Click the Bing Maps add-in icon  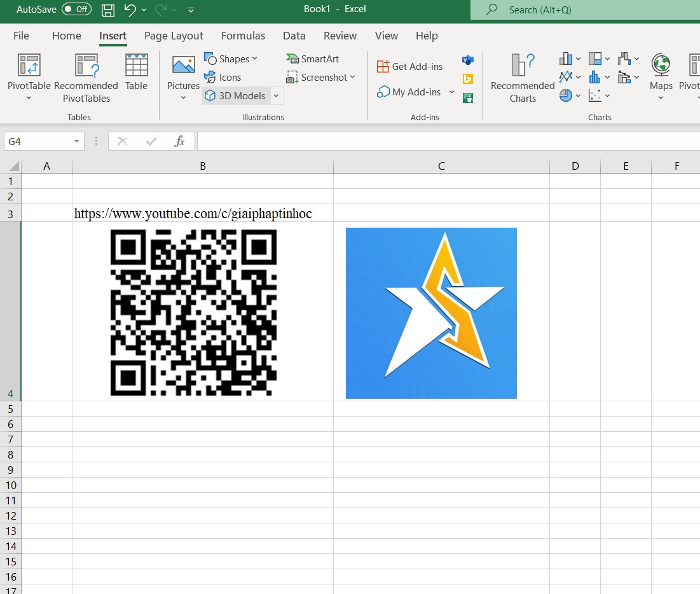(x=468, y=79)
